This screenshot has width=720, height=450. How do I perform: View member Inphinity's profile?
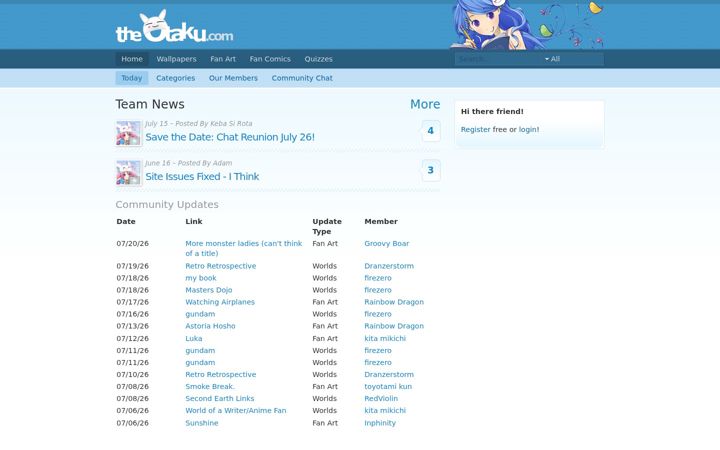pos(380,423)
